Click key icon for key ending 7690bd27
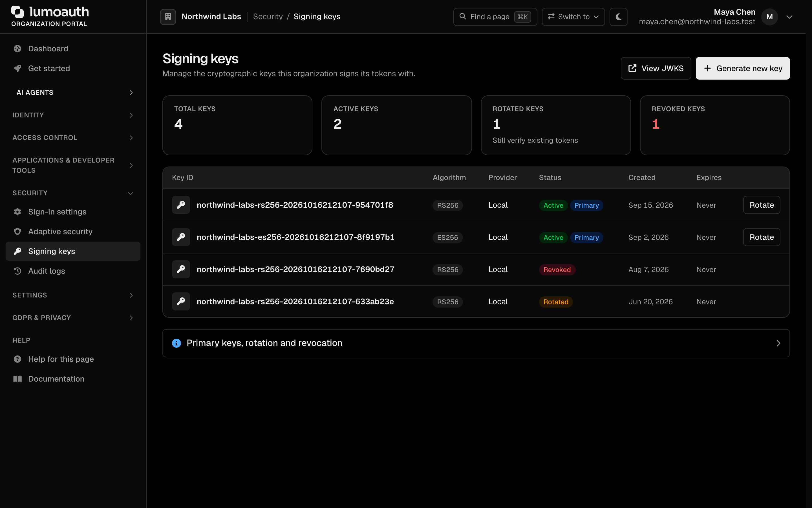This screenshot has height=508, width=812. point(181,270)
